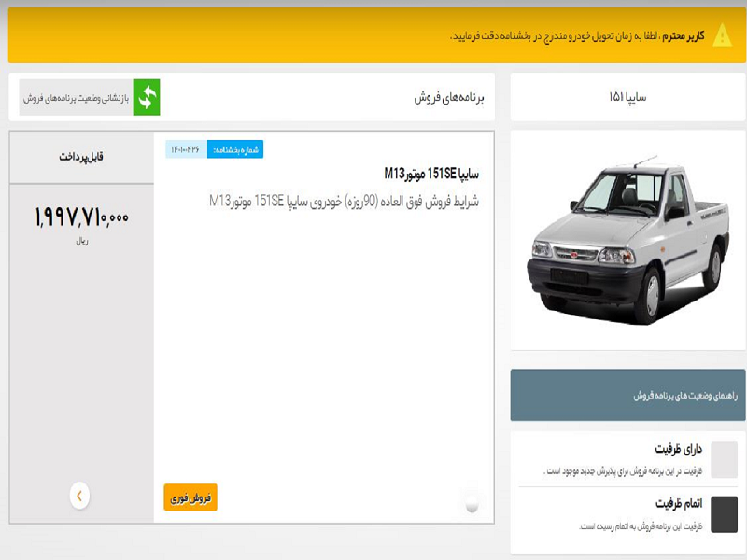The width and height of the screenshot is (747, 560).
Task: Click ظرفیت برای پذیرش جدید موجود است text
Action: pos(623,471)
